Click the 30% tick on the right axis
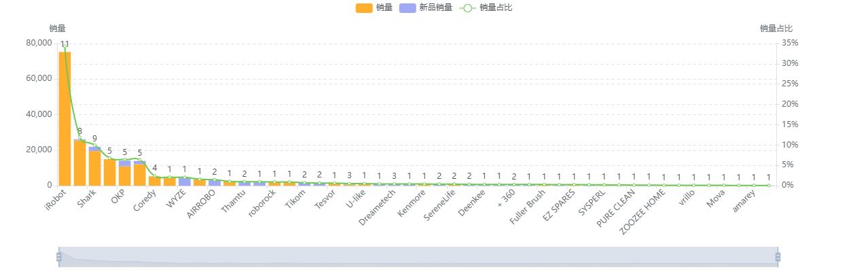 tap(789, 63)
